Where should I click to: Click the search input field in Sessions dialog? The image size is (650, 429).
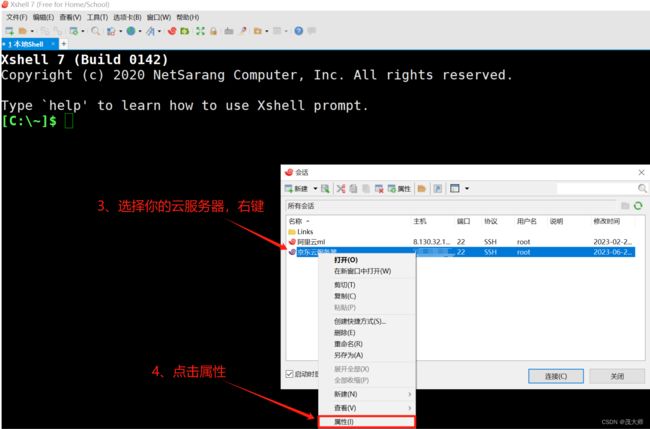pos(597,189)
